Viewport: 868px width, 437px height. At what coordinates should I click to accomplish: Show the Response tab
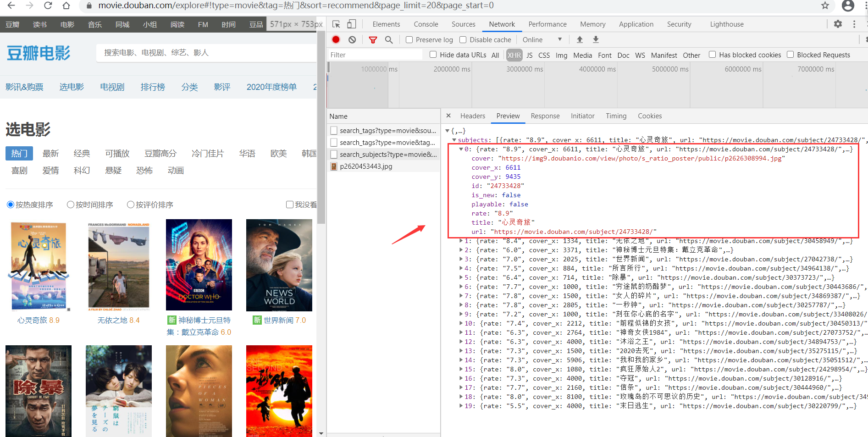click(x=545, y=116)
